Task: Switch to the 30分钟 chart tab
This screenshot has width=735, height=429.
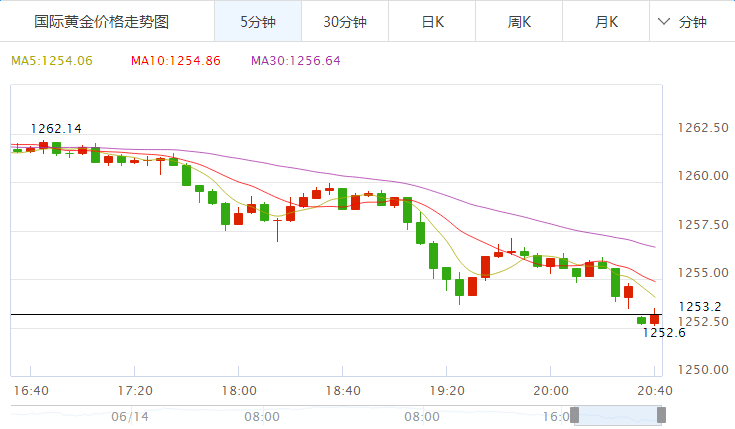Action: coord(344,22)
